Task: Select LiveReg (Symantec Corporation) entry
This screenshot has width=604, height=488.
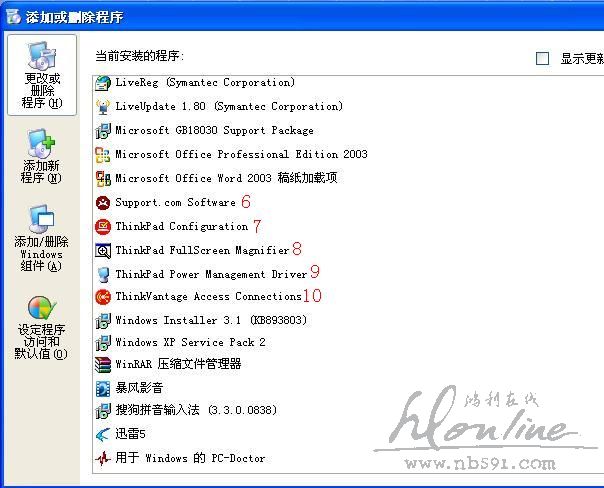Action: coord(205,82)
